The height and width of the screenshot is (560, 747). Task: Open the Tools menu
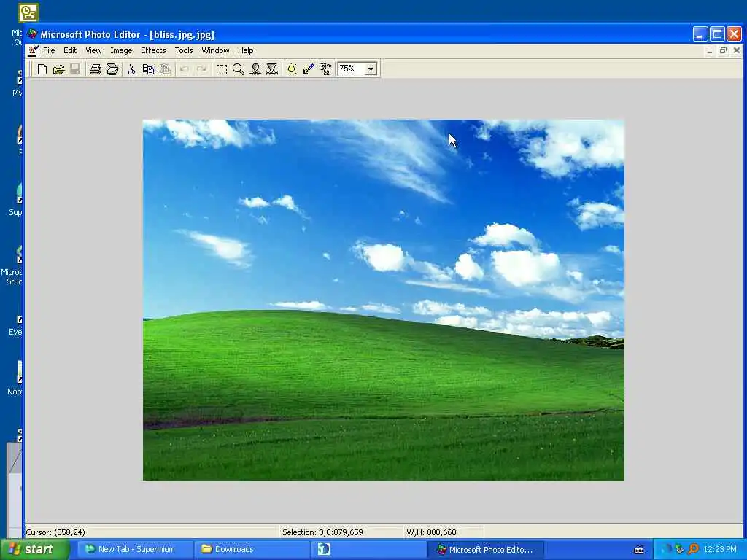pyautogui.click(x=183, y=50)
